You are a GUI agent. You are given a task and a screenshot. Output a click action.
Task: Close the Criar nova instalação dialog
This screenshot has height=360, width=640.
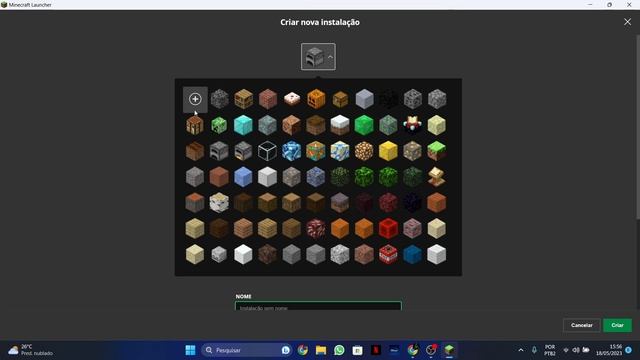627,22
